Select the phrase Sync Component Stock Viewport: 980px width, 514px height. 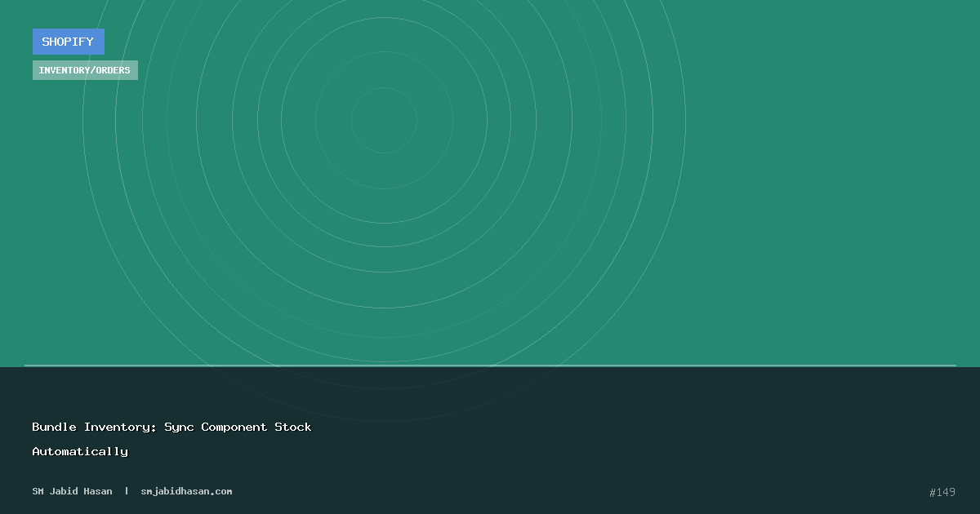coord(237,427)
